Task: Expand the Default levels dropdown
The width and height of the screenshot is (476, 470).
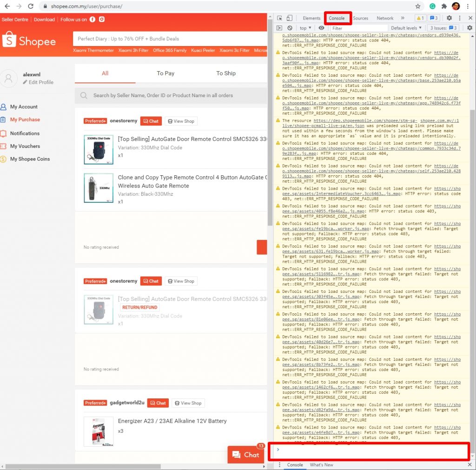Action: [x=407, y=28]
